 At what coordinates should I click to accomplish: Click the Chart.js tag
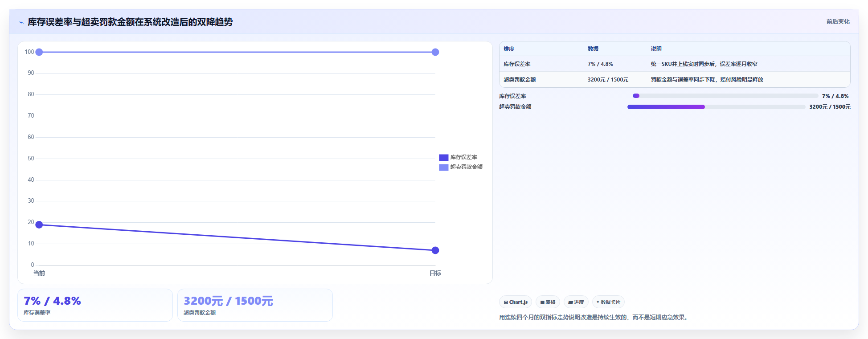point(516,302)
